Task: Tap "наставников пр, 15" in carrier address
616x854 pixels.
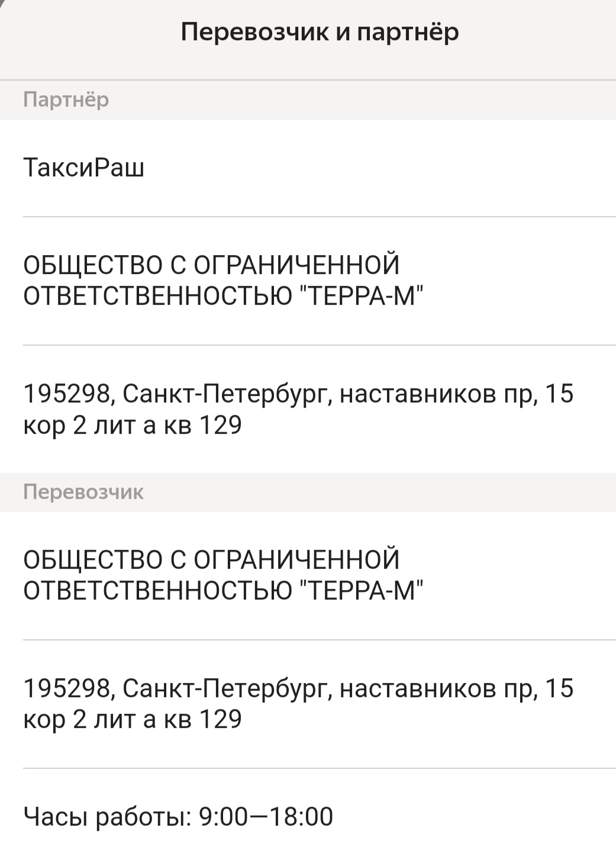Action: click(456, 688)
